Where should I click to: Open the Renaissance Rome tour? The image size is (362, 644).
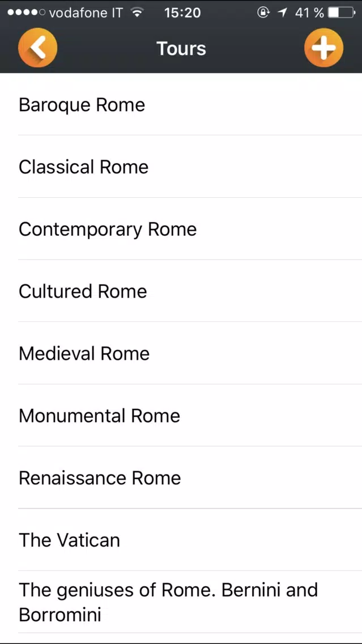(x=100, y=478)
